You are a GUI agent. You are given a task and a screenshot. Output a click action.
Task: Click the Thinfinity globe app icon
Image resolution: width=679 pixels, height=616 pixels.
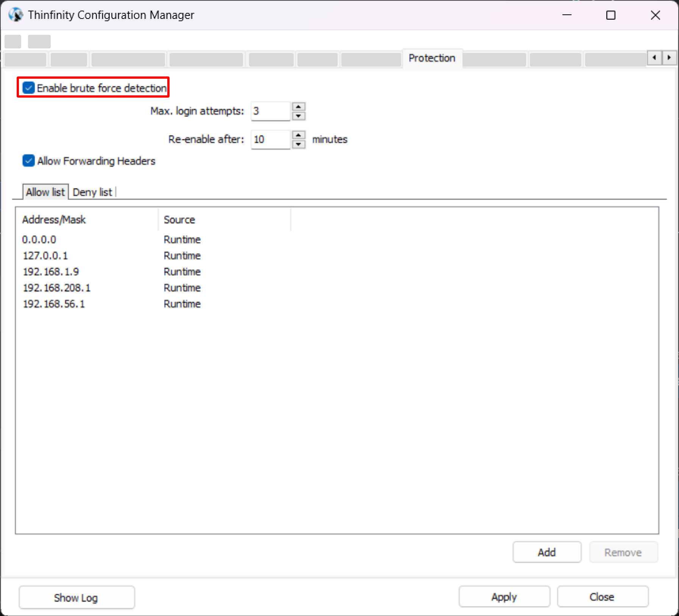pos(16,15)
